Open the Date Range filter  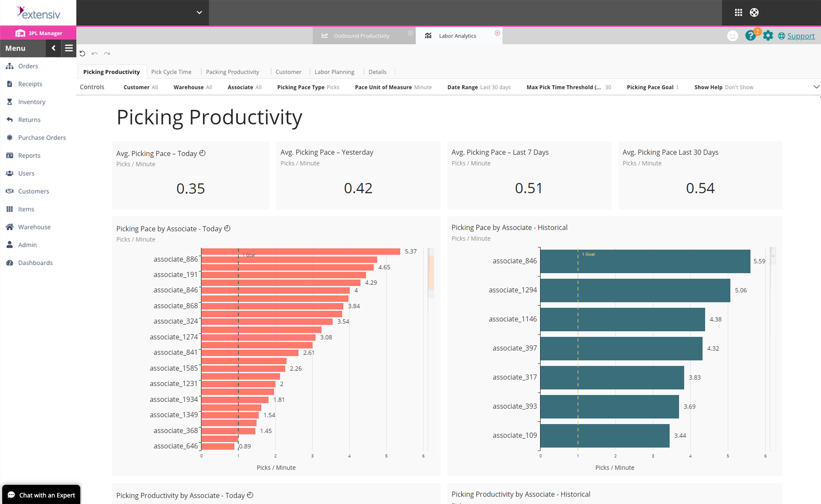(478, 87)
